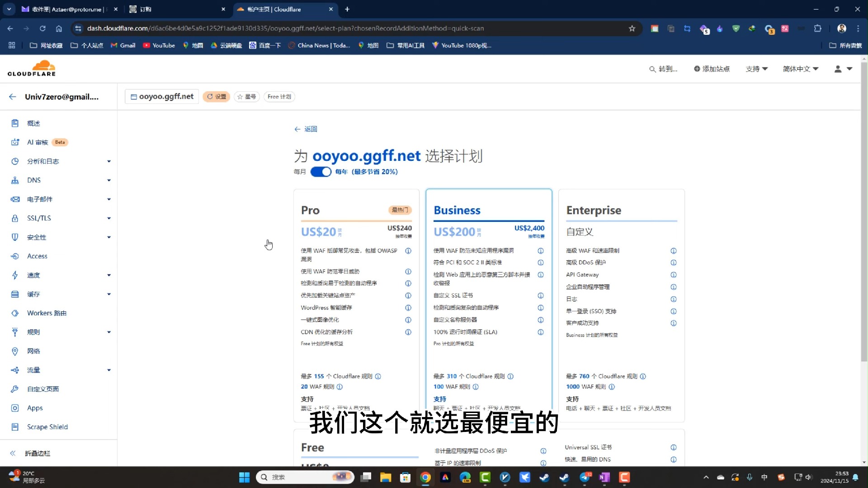868x488 pixels.
Task: Open Scrape Shield in sidebar
Action: point(47,427)
